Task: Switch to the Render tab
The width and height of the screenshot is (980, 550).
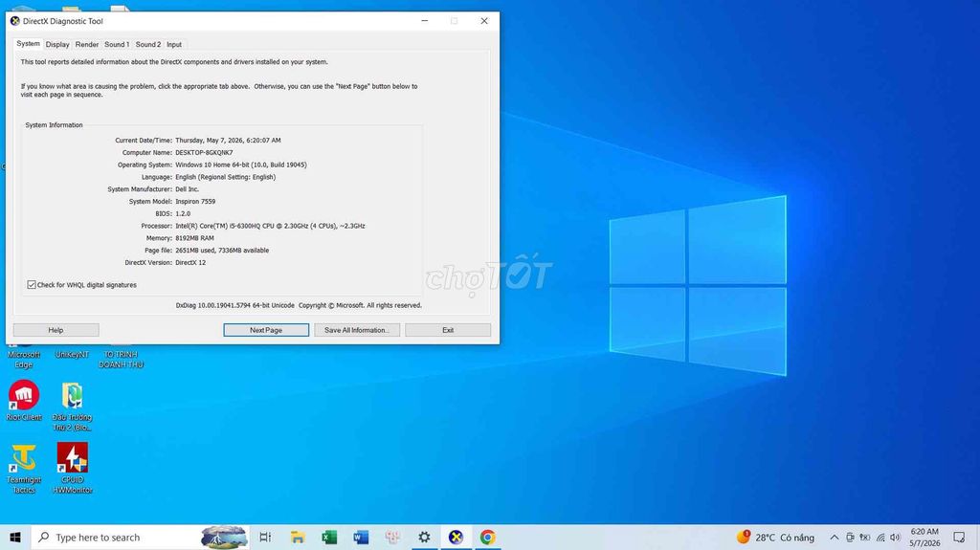Action: pyautogui.click(x=87, y=44)
